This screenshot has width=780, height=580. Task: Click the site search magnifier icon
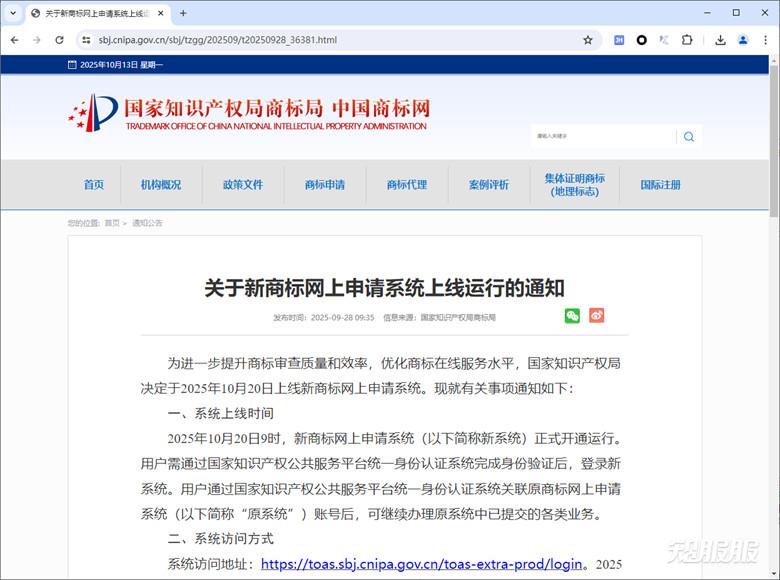click(x=689, y=137)
